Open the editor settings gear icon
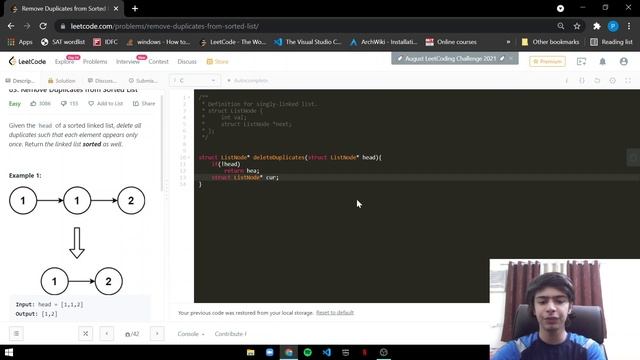Image resolution: width=640 pixels, height=360 pixels. tap(613, 81)
